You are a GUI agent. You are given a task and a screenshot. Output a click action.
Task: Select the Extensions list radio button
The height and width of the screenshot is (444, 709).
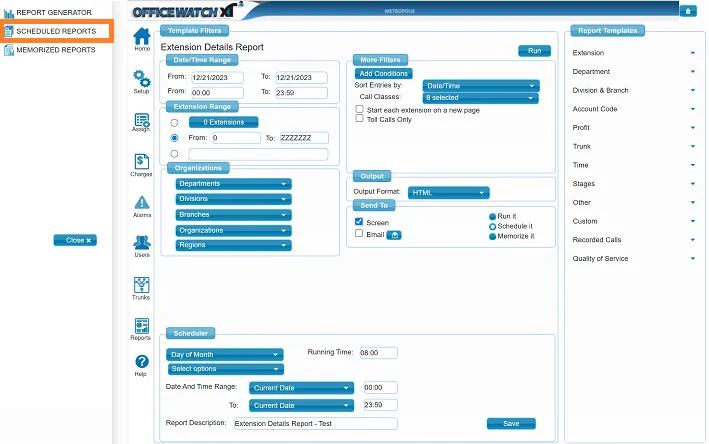174,123
